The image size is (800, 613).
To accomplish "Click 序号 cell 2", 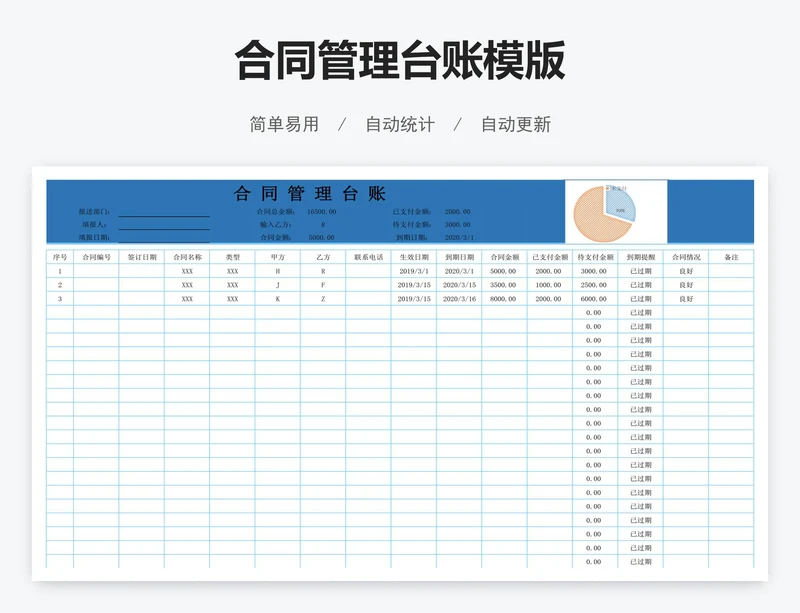I will coord(60,285).
